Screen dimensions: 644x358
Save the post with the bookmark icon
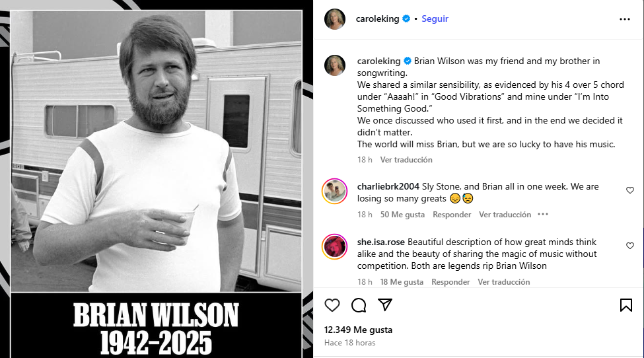[x=626, y=305]
